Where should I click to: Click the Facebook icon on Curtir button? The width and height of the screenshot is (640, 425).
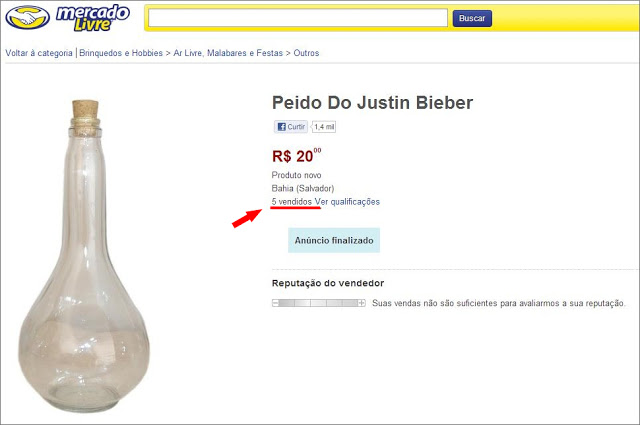(x=281, y=127)
